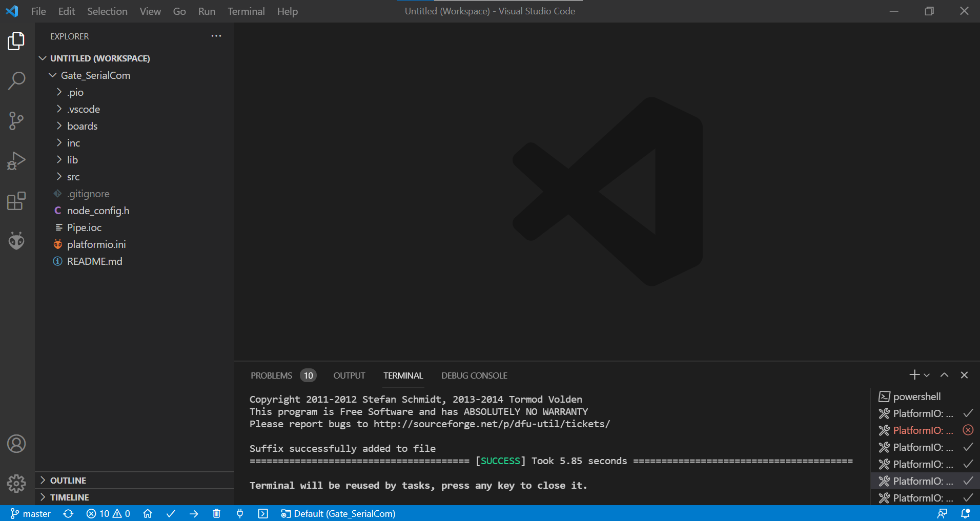Expand the boards folder

coord(82,126)
